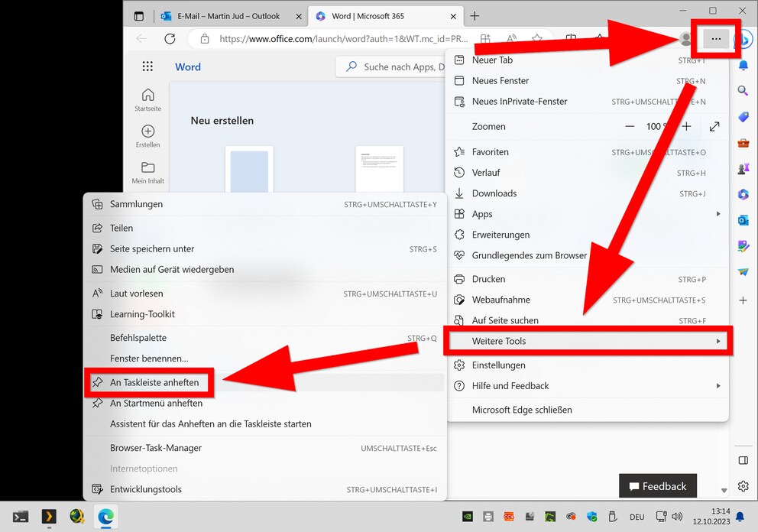This screenshot has width=758, height=532.
Task: Open the Search icon in the Edge sidebar
Action: [x=743, y=90]
